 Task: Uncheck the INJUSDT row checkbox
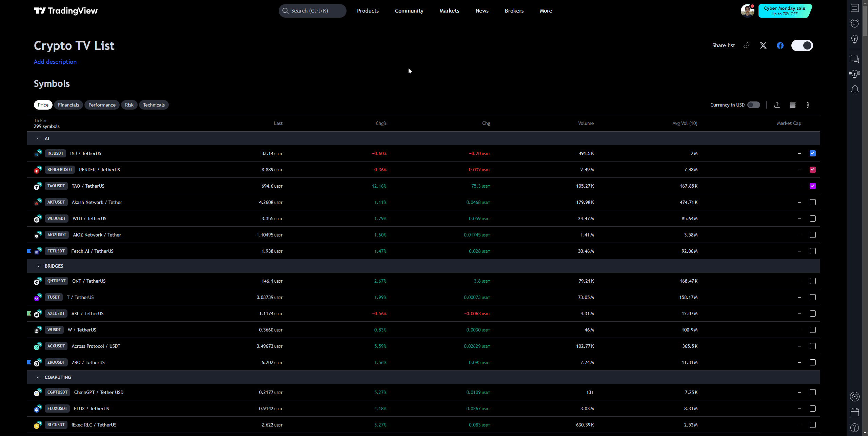(x=813, y=153)
